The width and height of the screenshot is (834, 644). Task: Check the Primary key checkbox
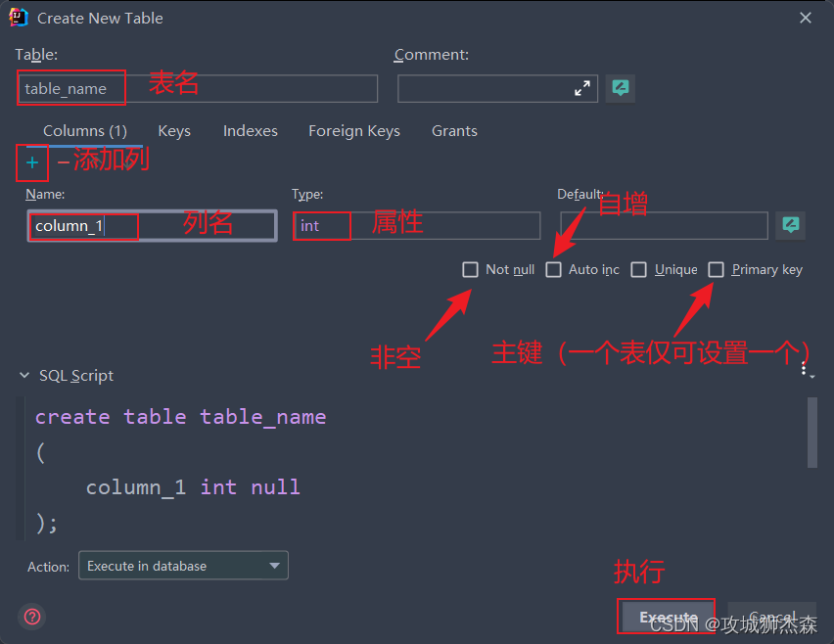click(716, 269)
